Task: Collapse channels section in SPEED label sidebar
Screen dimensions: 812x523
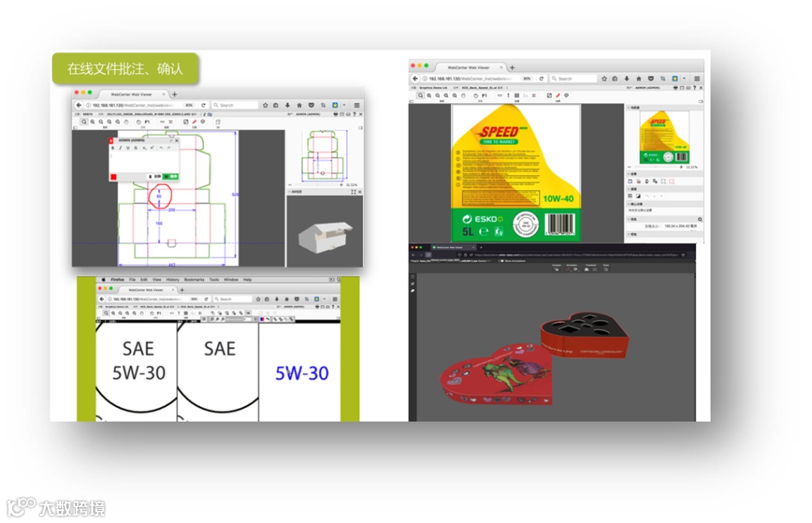Action: pos(629,189)
